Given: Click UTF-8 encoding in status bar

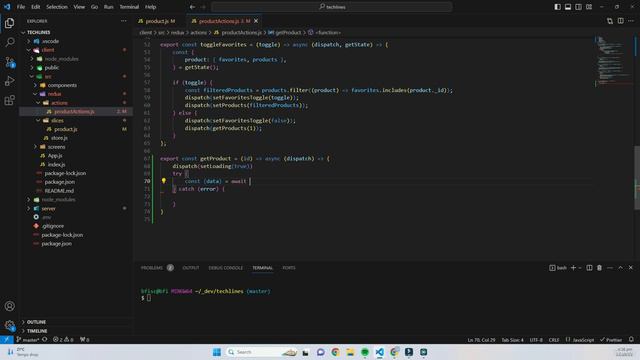Looking at the screenshot, I should (536, 340).
